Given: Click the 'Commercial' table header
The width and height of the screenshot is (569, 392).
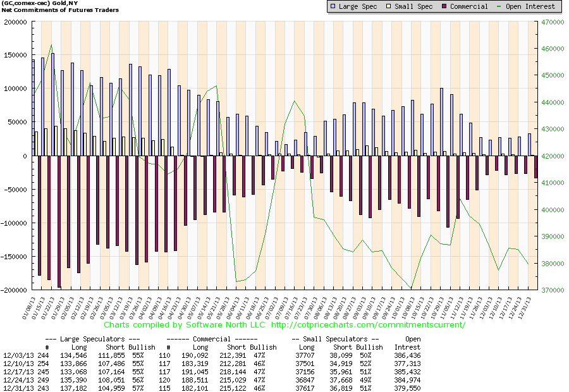Looking at the screenshot, I should point(212,339).
